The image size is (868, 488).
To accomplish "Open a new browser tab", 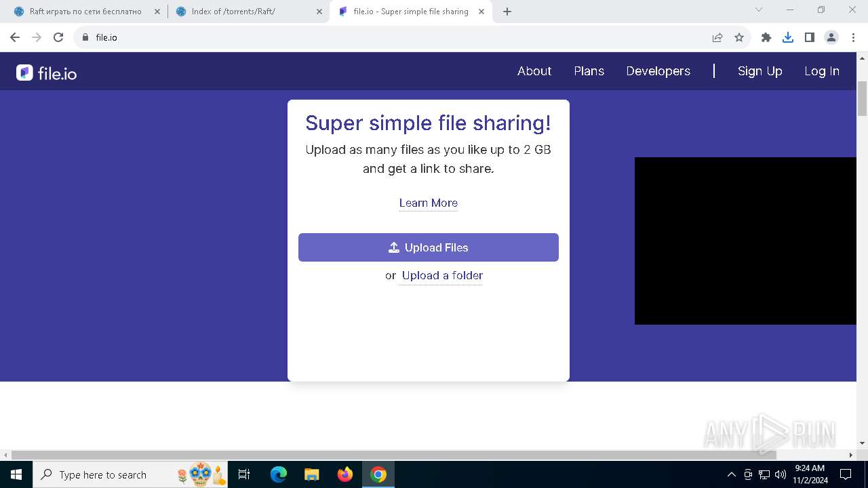I will pos(507,12).
